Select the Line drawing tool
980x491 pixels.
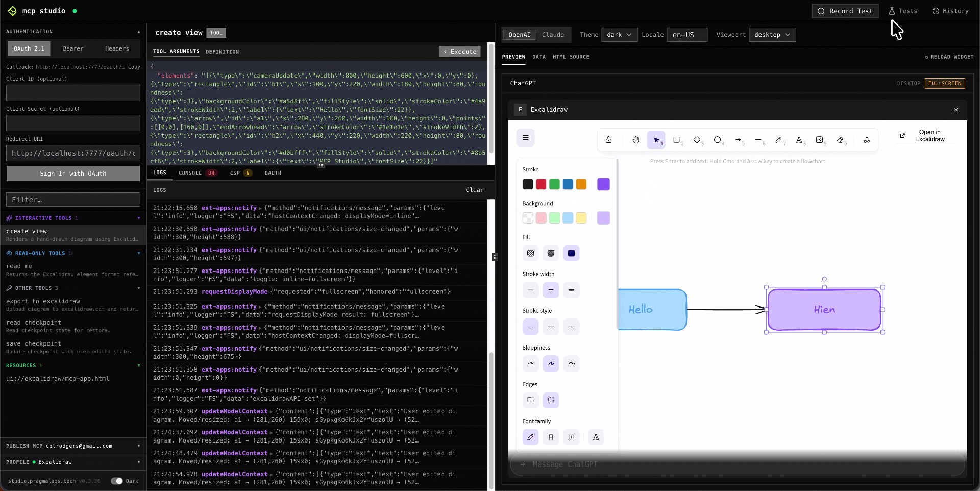click(758, 140)
